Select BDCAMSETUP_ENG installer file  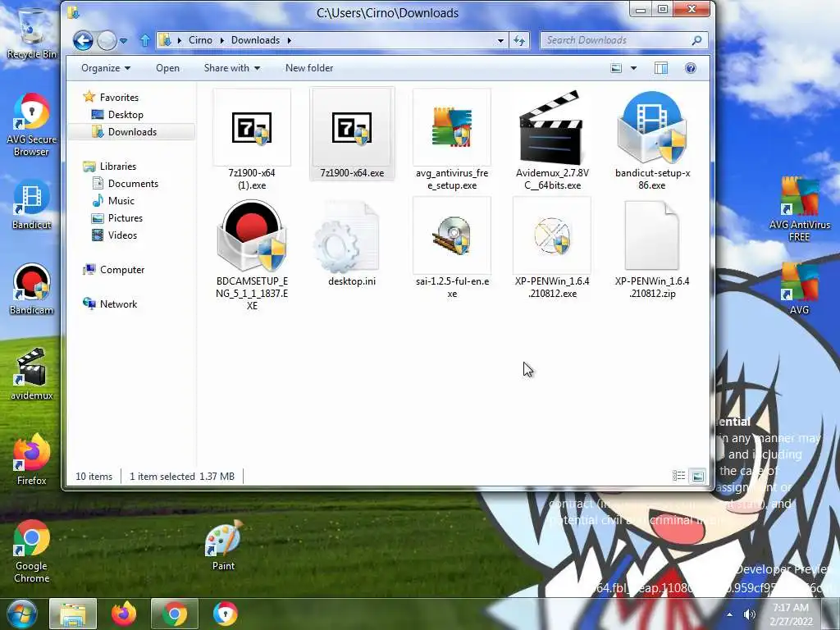(252, 254)
